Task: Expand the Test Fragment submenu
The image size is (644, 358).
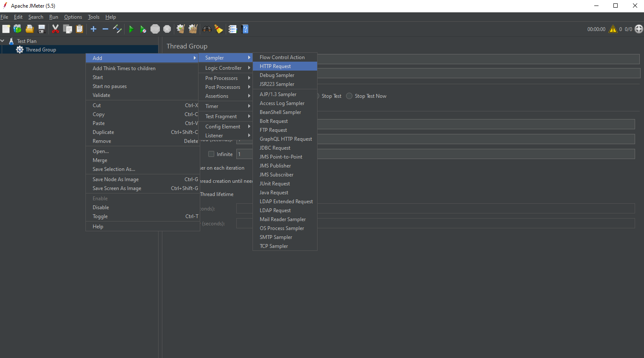Action: point(225,116)
